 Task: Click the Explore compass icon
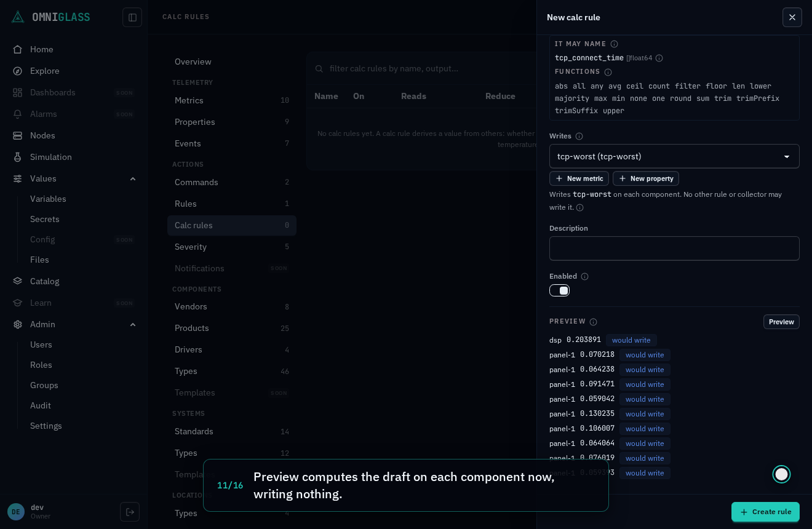click(18, 71)
